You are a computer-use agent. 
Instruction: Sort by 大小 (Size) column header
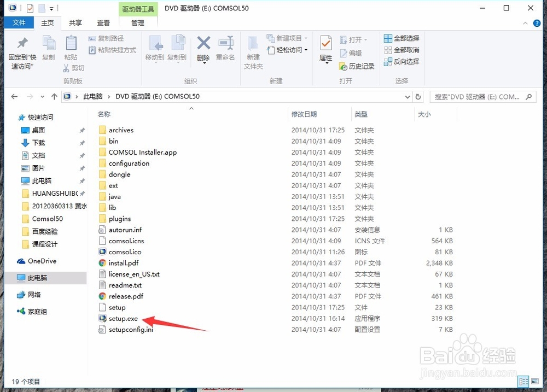[424, 114]
